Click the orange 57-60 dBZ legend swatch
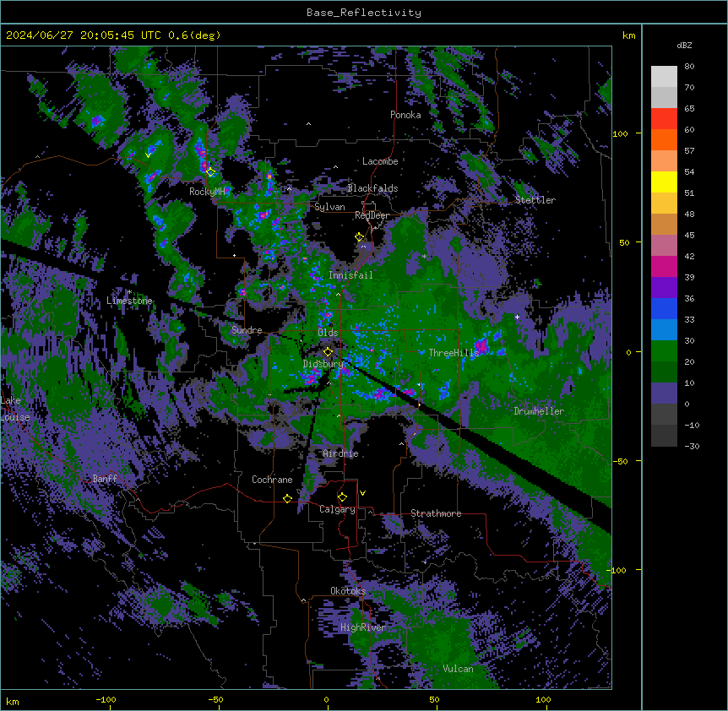The width and height of the screenshot is (728, 711). point(664,139)
